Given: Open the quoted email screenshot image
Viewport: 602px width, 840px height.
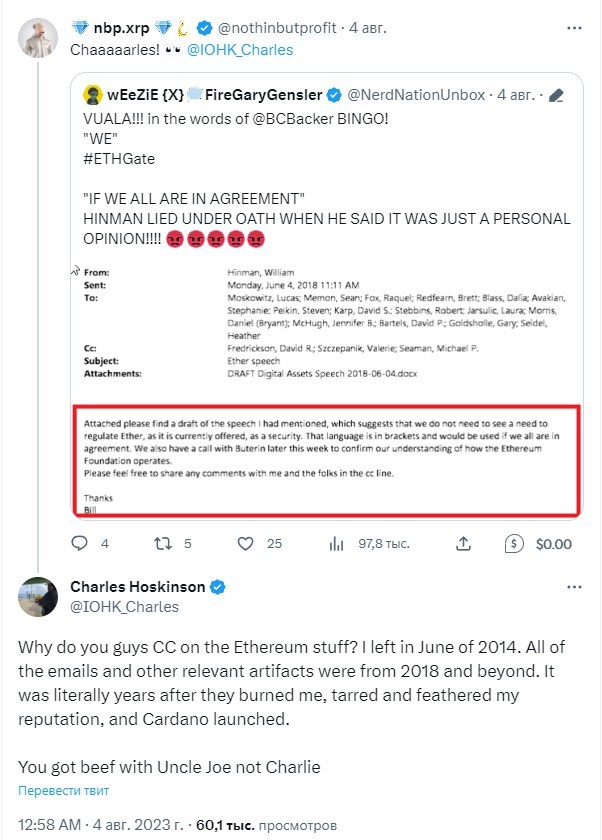Looking at the screenshot, I should click(327, 390).
